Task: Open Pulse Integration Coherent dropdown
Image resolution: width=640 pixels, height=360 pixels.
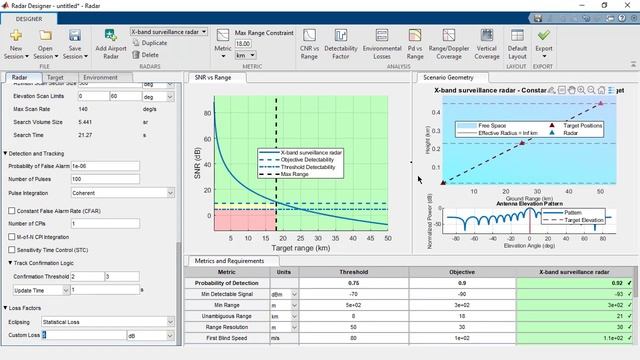Action: 123,193
